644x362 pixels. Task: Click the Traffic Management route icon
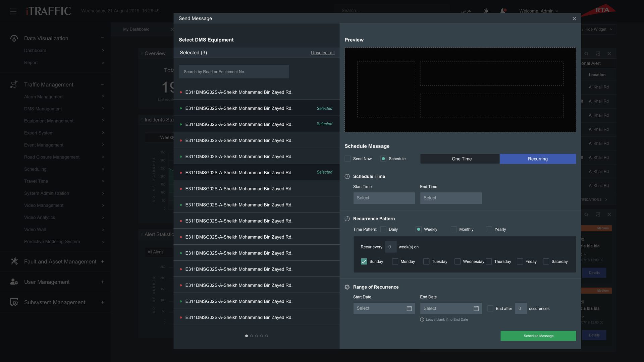point(14,84)
